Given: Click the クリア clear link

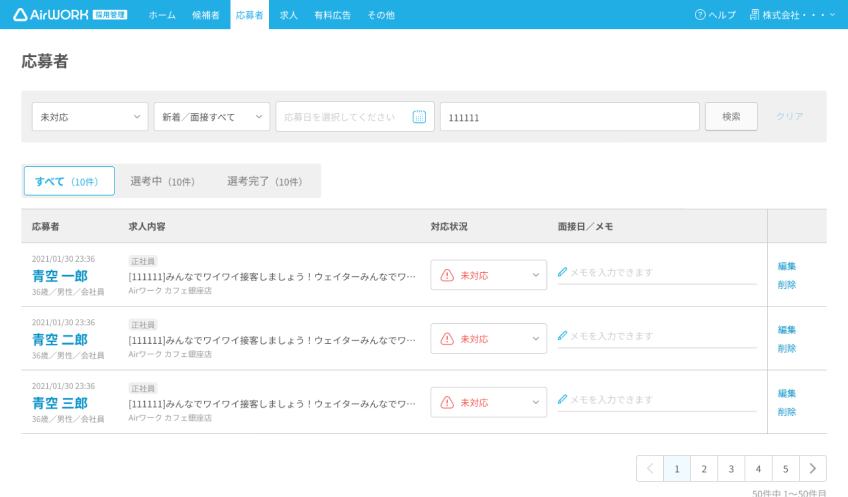Looking at the screenshot, I should click(x=790, y=116).
